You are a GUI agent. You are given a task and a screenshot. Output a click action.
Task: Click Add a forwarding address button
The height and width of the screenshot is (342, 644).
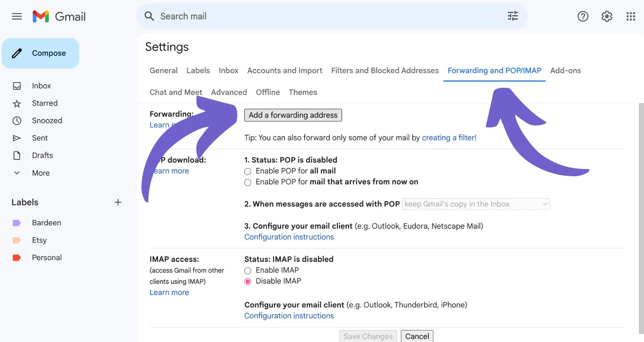click(x=293, y=115)
